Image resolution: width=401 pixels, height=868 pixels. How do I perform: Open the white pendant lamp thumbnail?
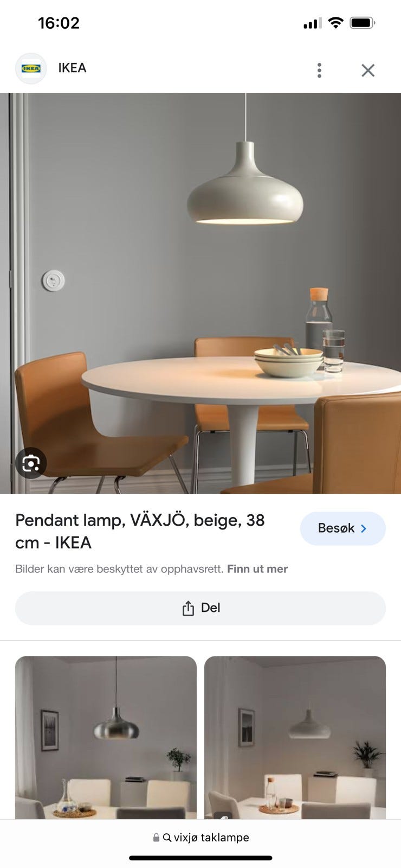(x=295, y=738)
